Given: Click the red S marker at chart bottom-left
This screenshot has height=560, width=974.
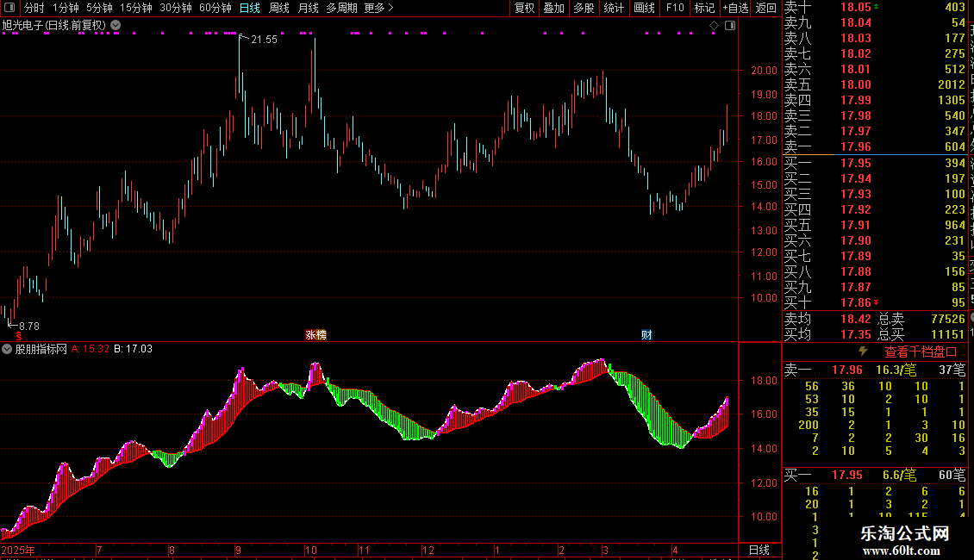Looking at the screenshot, I should point(19,336).
